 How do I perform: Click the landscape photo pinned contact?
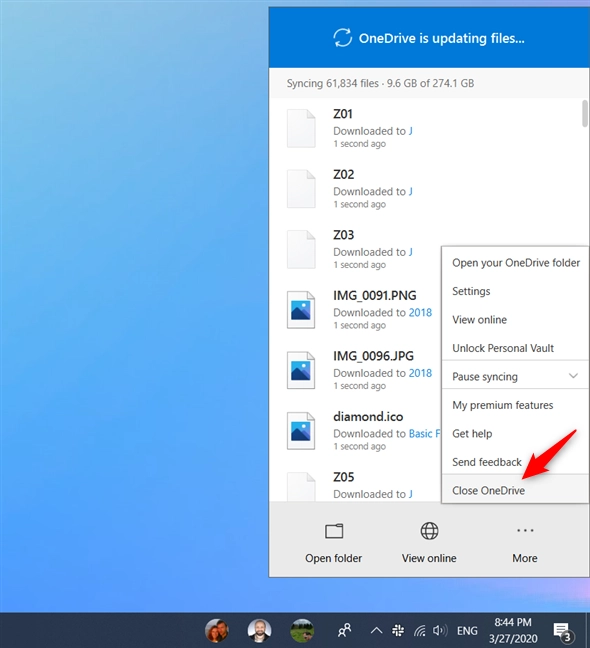[302, 631]
